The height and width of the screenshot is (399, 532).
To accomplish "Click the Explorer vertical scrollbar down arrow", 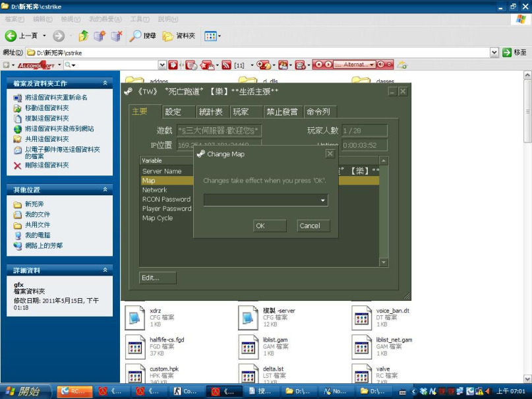I will point(527,379).
